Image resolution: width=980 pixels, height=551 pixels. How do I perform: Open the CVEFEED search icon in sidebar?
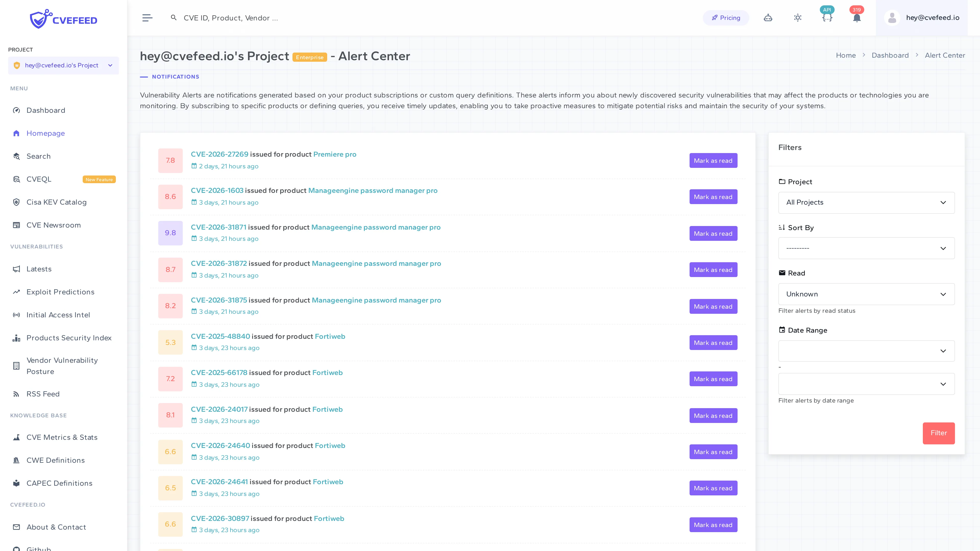tap(38, 156)
